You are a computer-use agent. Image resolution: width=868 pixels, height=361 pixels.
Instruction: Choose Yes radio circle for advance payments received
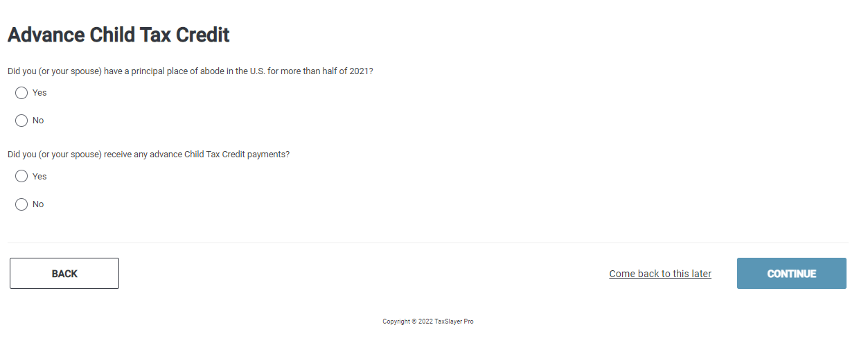[21, 177]
